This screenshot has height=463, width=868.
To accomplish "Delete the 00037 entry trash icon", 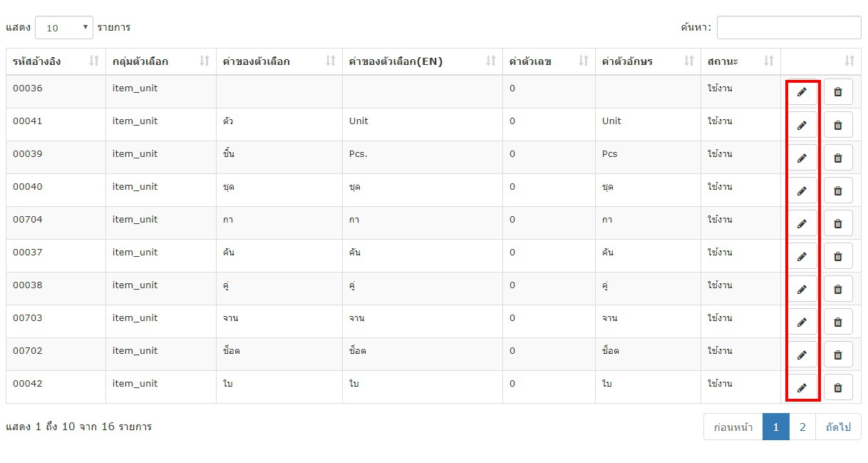I will tap(838, 256).
